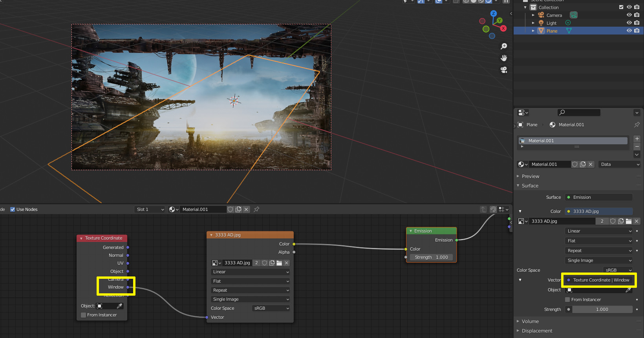Click the Camera object icon in outliner

(x=541, y=15)
